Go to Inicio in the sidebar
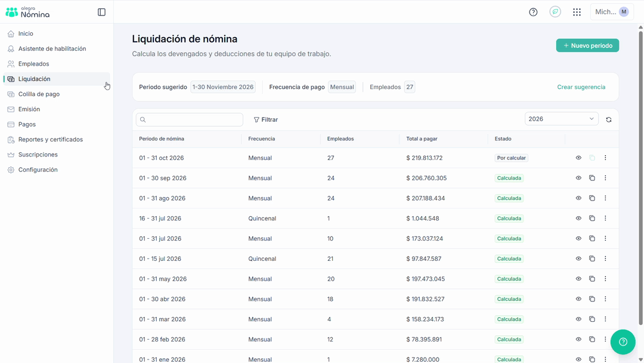 (57, 33)
